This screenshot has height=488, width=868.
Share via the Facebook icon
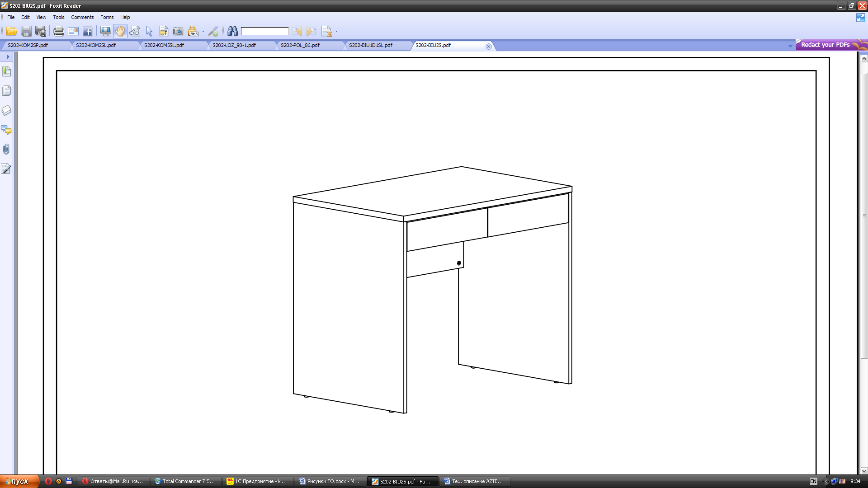click(88, 31)
